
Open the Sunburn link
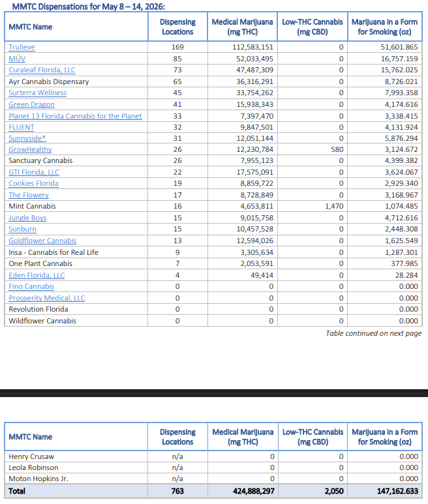pyautogui.click(x=23, y=229)
